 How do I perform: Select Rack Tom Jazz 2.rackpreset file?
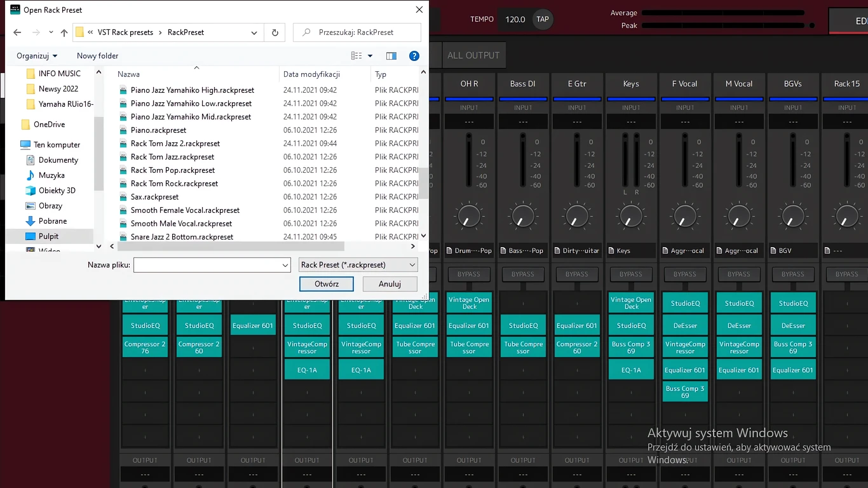tap(175, 144)
